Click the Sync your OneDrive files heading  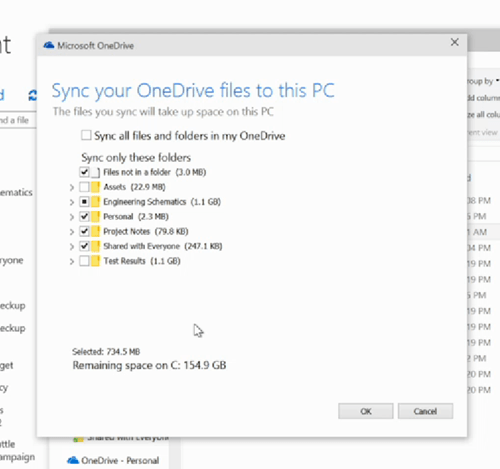[193, 91]
